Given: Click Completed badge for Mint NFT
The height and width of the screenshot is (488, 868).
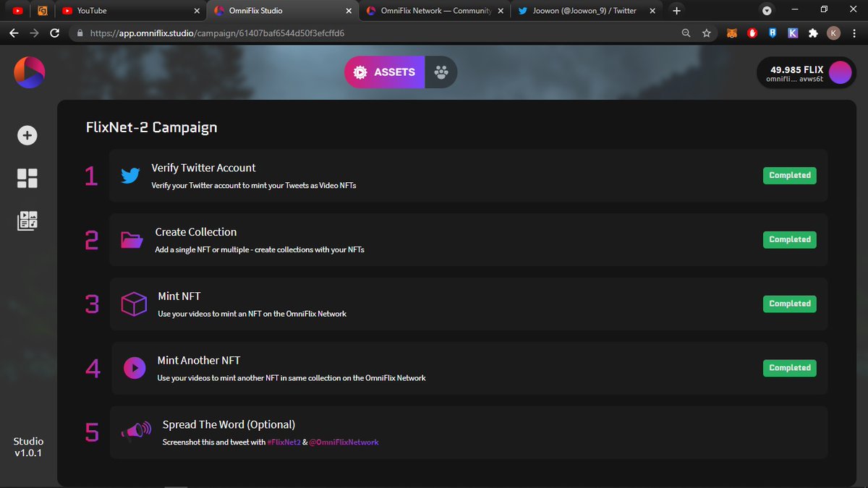Looking at the screenshot, I should 790,304.
